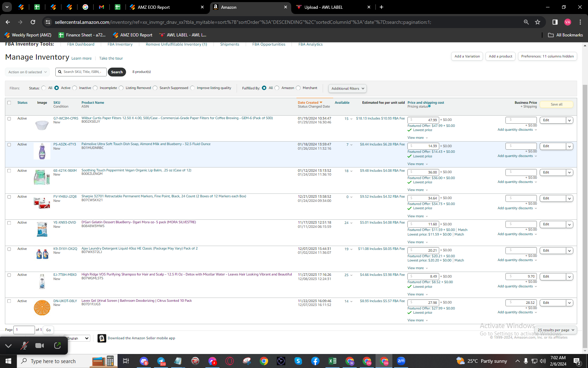The width and height of the screenshot is (588, 368).
Task: Reload the Seller Central page
Action: point(33,22)
